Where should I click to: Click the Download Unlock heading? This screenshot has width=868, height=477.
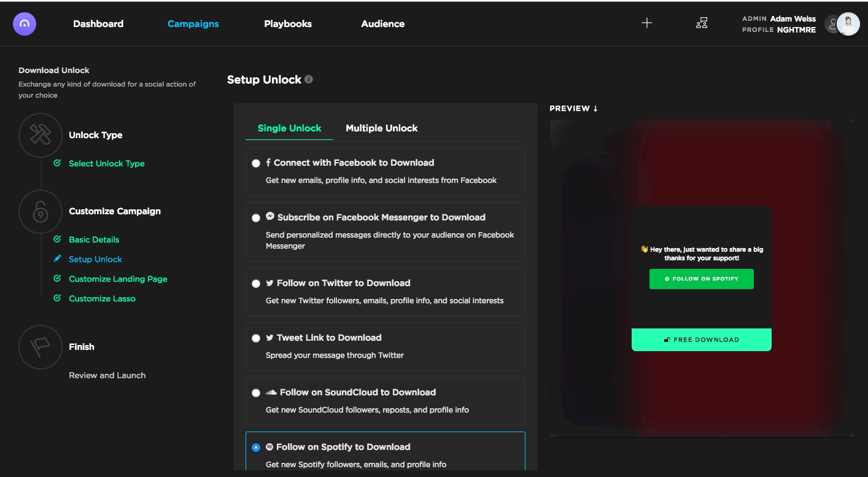pyautogui.click(x=54, y=70)
